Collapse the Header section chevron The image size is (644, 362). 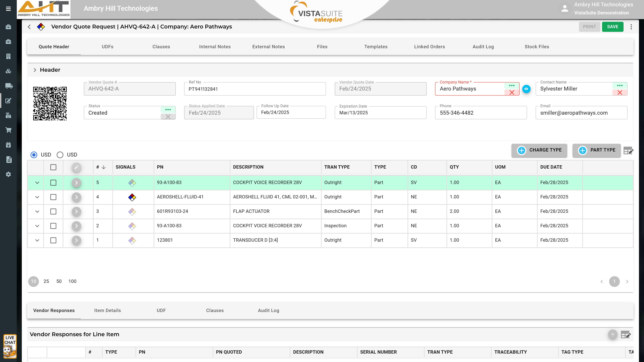click(35, 70)
